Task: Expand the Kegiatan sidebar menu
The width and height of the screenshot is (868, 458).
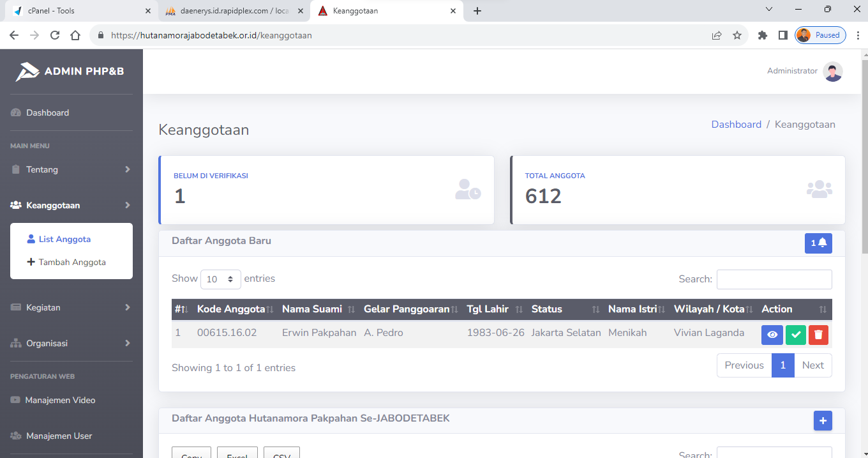Action: [x=71, y=307]
